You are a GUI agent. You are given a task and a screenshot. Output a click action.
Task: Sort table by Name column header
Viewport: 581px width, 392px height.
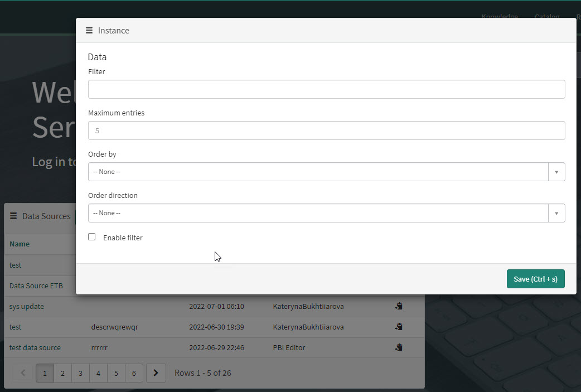tap(20, 244)
